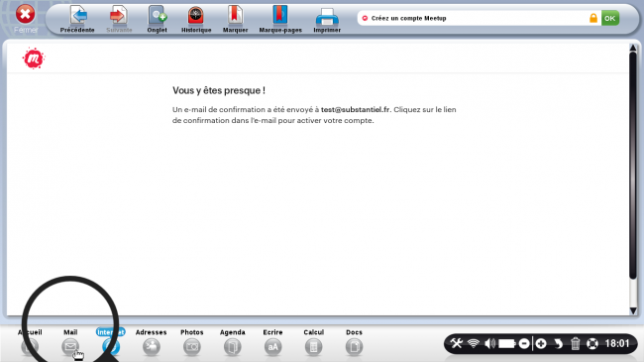Click the vertical scrollbar thumb

coord(633,167)
